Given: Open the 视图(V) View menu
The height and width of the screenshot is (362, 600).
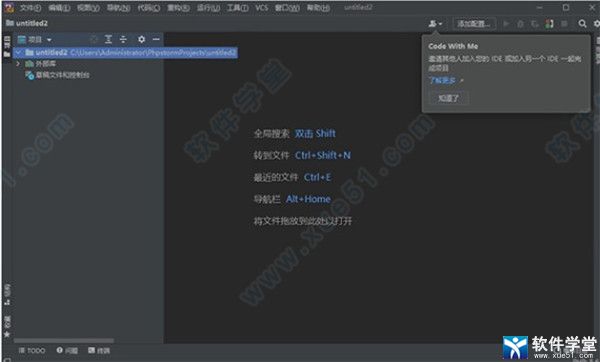Looking at the screenshot, I should click(88, 8).
